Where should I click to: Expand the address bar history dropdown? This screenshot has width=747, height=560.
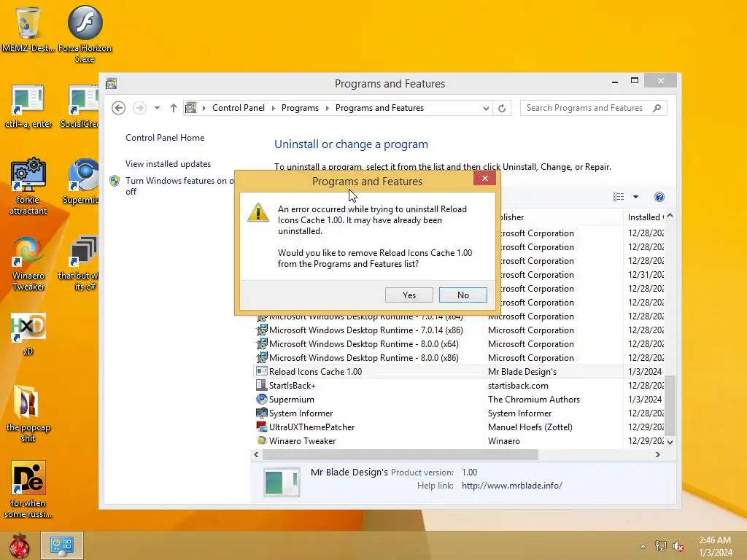pyautogui.click(x=485, y=108)
